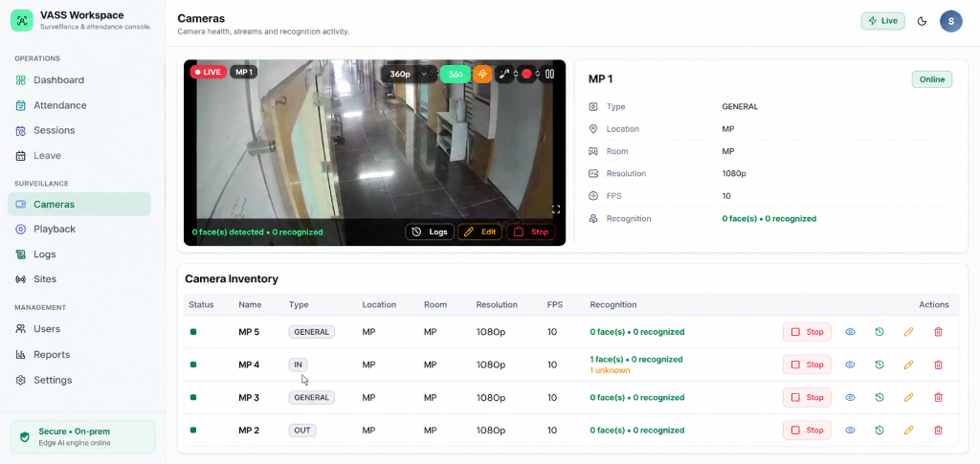Viewport: 980px width, 464px height.
Task: Edit MP 5 camera with pencil icon
Action: coord(909,332)
